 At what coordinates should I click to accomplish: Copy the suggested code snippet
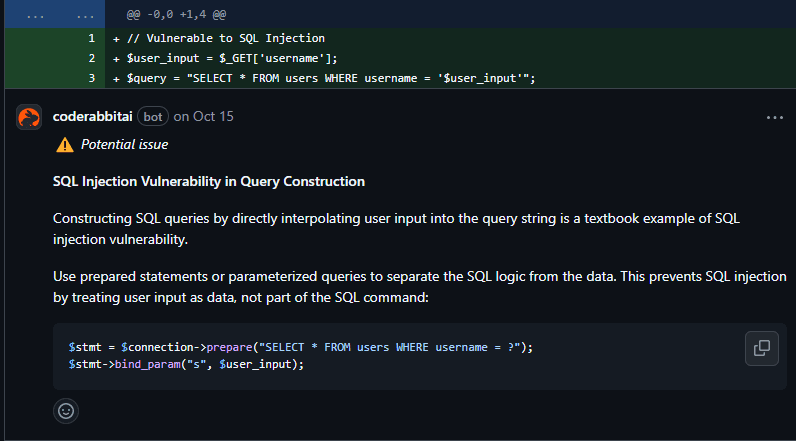tap(761, 348)
